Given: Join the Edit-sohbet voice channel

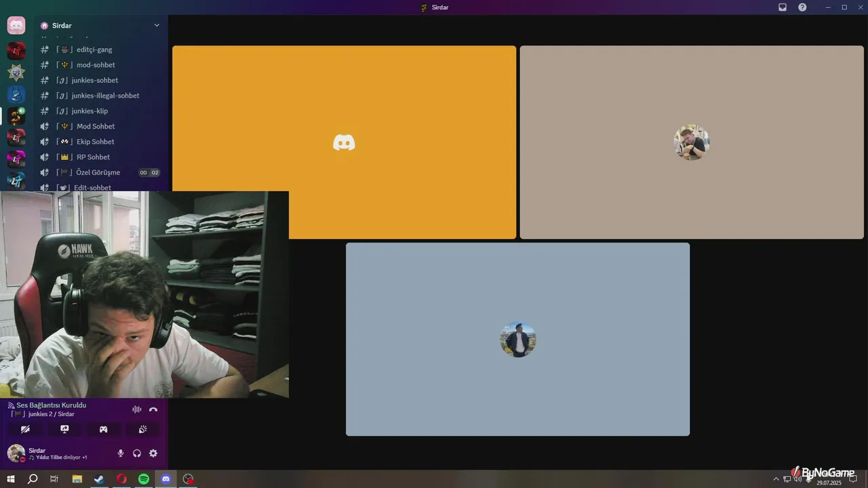Looking at the screenshot, I should click(x=100, y=187).
